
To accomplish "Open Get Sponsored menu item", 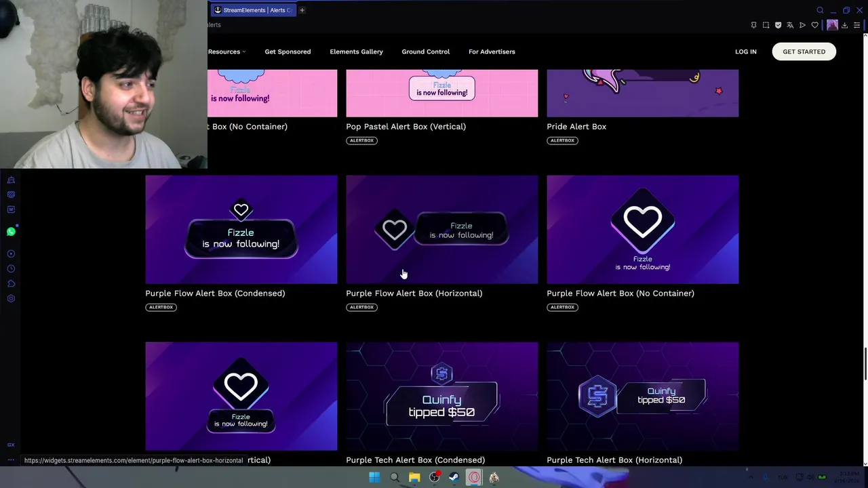I will pos(288,52).
